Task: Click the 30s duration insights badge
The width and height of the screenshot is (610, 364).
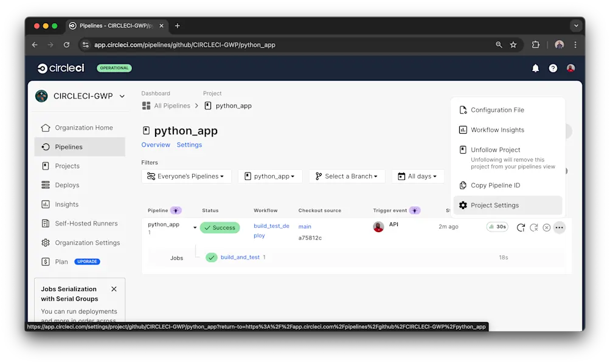Action: [497, 227]
